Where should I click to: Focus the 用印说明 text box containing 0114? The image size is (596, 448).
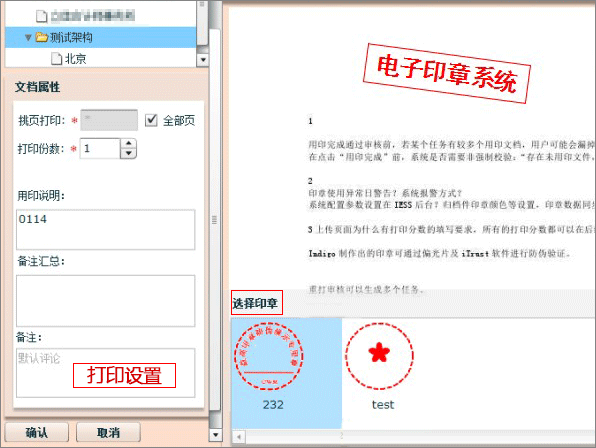pos(106,230)
